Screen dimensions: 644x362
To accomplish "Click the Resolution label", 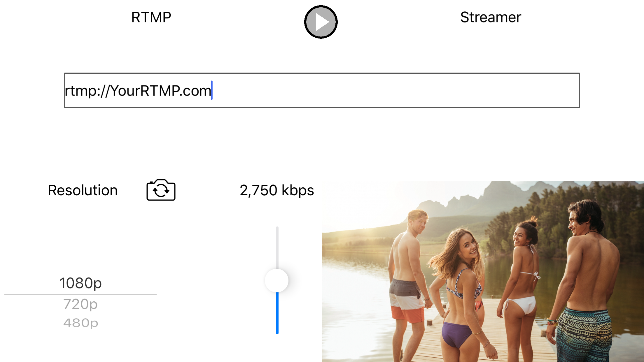I will tap(83, 190).
